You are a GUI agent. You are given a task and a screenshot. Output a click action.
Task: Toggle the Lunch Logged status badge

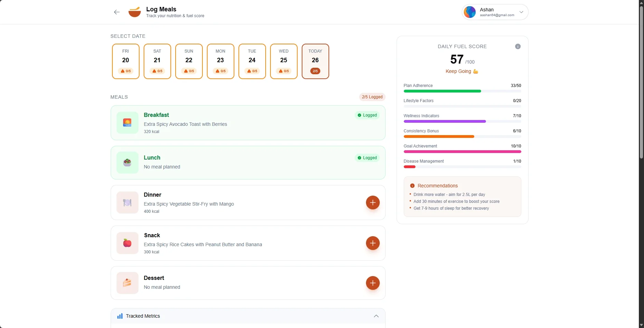pos(367,158)
